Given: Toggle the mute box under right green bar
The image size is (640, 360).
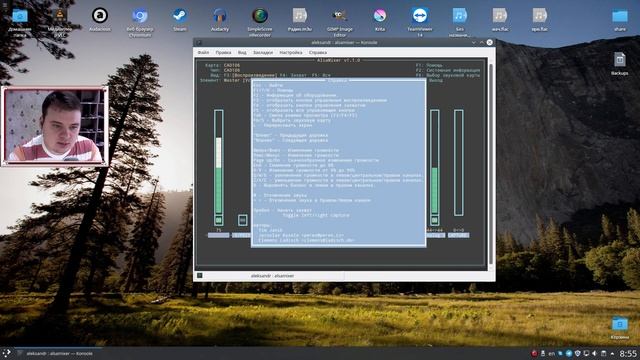Looking at the screenshot, I should click(435, 220).
